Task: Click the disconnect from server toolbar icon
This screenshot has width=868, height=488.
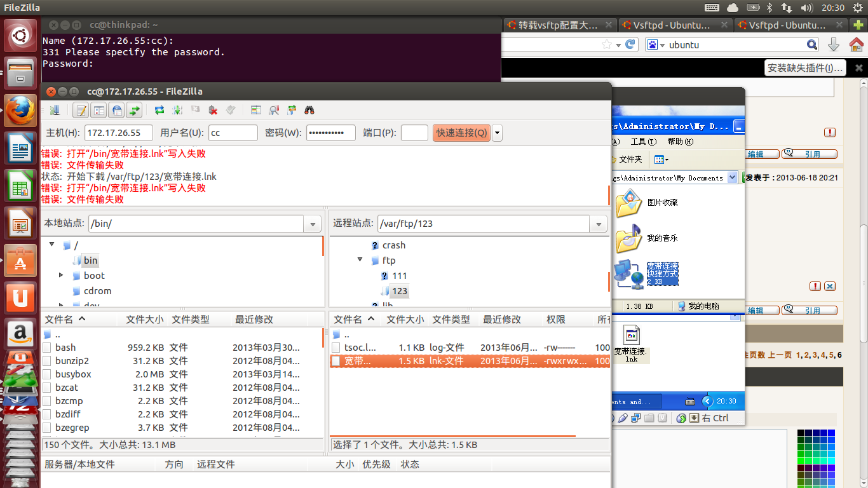Action: [x=214, y=110]
